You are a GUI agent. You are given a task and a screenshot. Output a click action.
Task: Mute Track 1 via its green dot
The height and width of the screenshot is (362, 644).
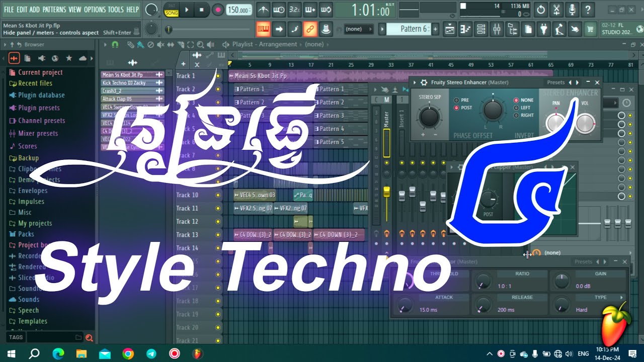point(218,76)
